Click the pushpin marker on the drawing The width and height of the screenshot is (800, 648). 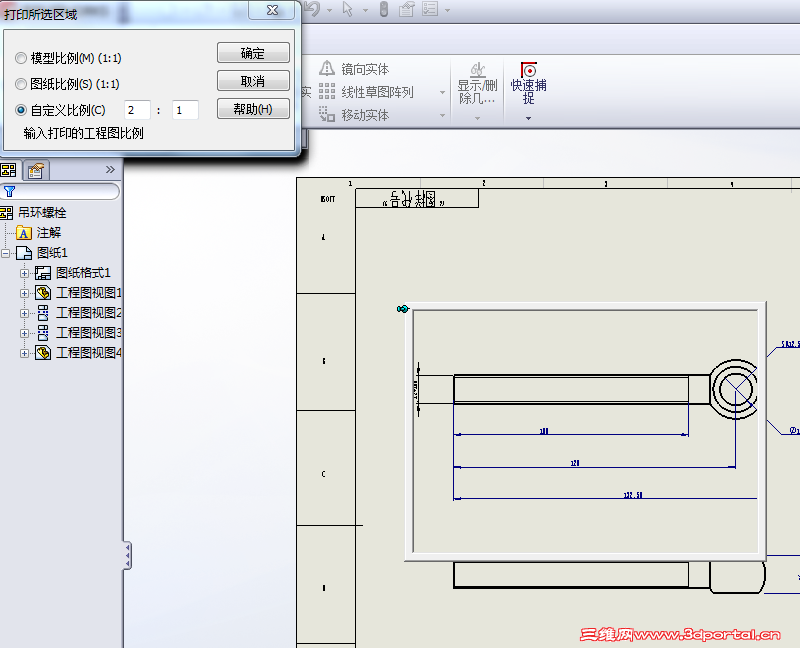403,309
